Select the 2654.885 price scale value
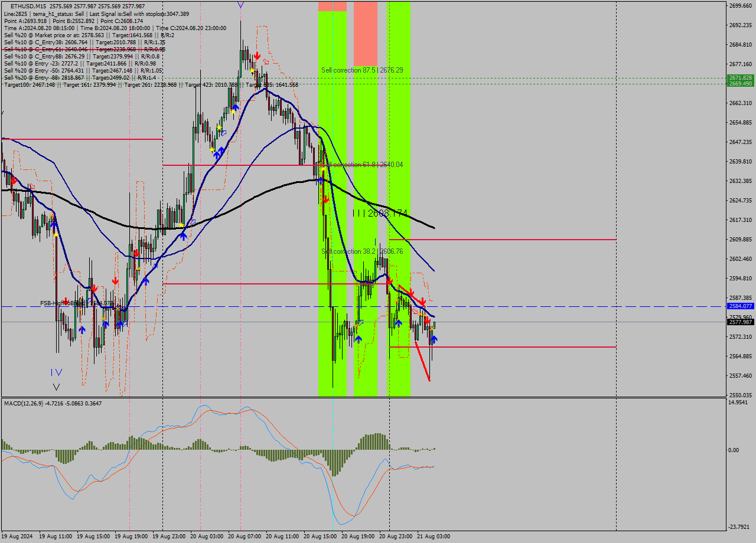 pyautogui.click(x=740, y=123)
